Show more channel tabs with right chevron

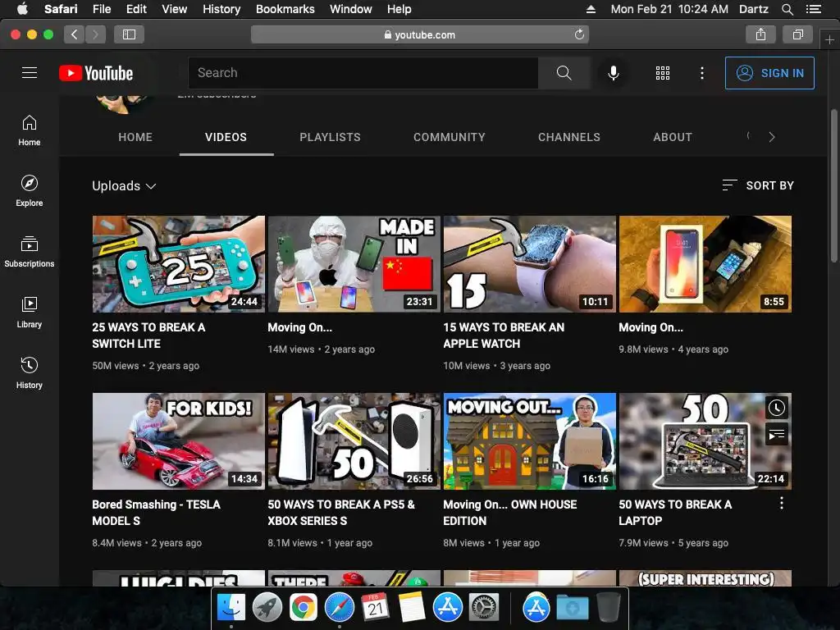[x=771, y=137]
